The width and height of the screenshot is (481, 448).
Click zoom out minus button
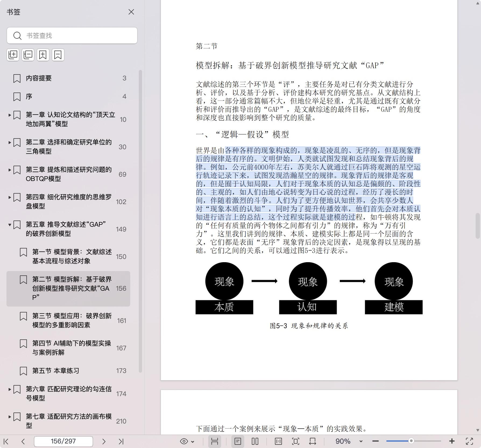(376, 441)
